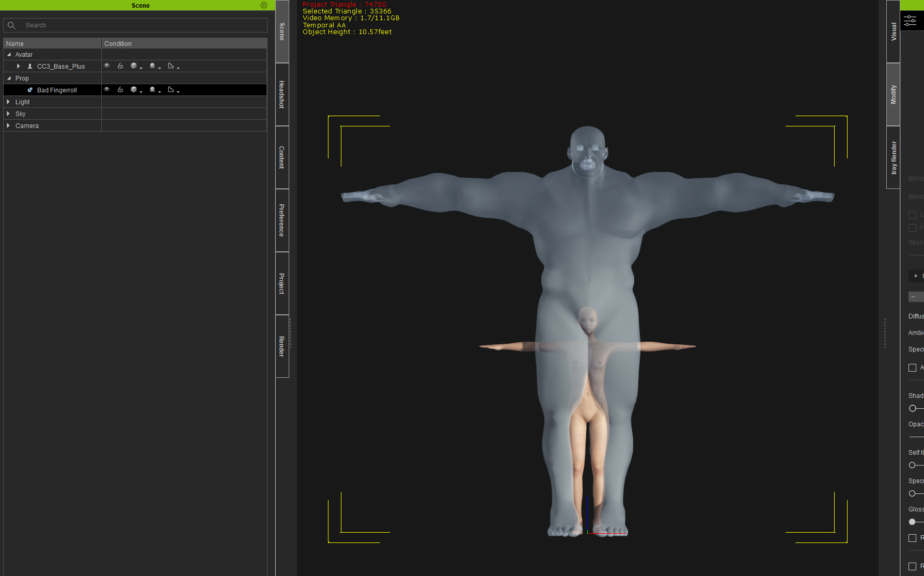Open the last condition icon menu for Bad Fingerroll
The height and width of the screenshot is (576, 924).
[x=173, y=90]
